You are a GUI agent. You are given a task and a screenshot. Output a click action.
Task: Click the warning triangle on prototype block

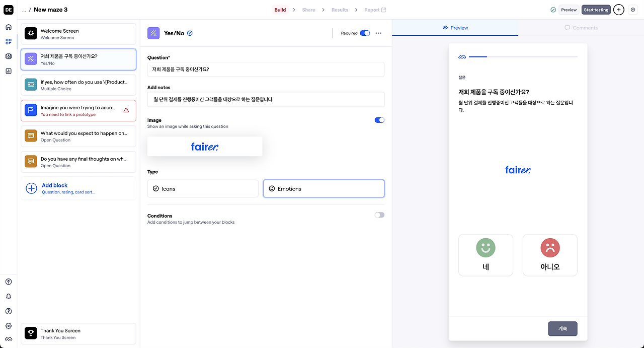pyautogui.click(x=126, y=110)
